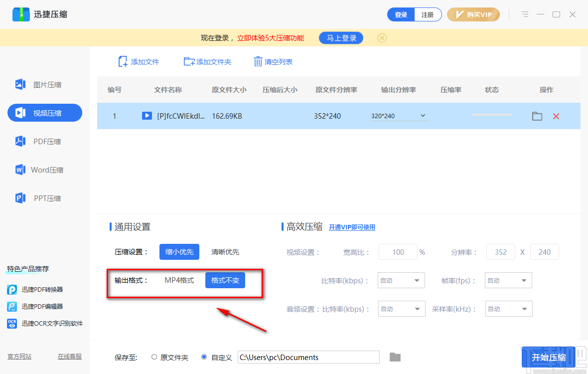588x374 pixels.
Task: Open the 320*240 output resolution dropdown
Action: [399, 115]
